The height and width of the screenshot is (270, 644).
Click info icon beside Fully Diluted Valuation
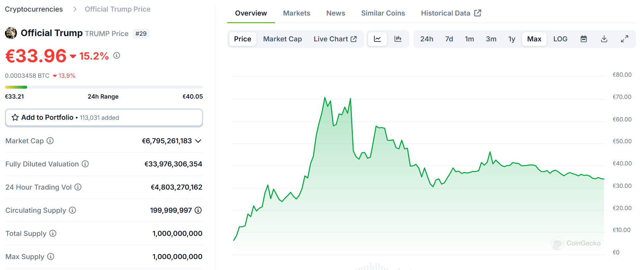(x=85, y=164)
